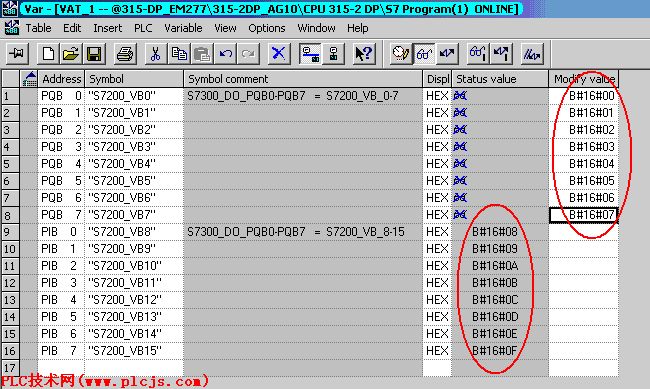
Task: Undo the last action
Action: click(x=226, y=53)
